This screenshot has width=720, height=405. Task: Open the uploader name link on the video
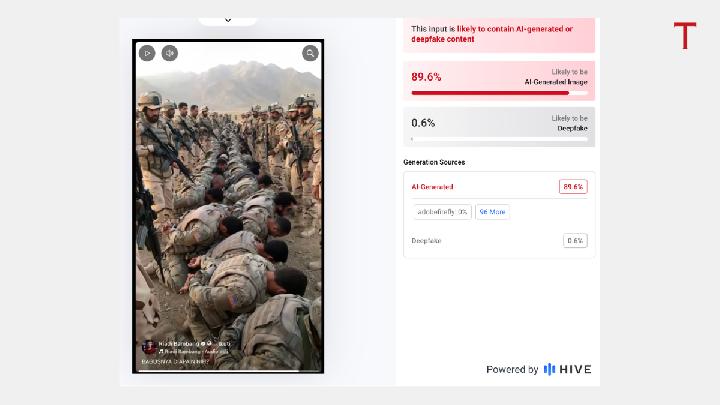(x=178, y=343)
